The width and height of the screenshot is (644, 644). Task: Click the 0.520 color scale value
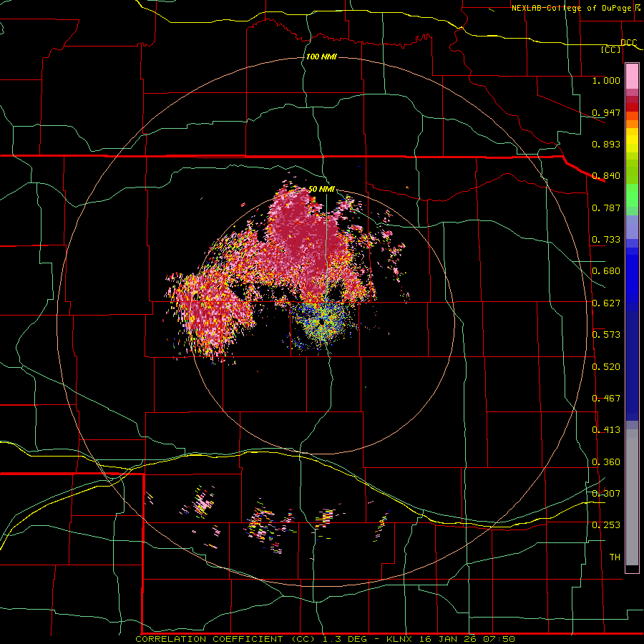click(x=606, y=367)
